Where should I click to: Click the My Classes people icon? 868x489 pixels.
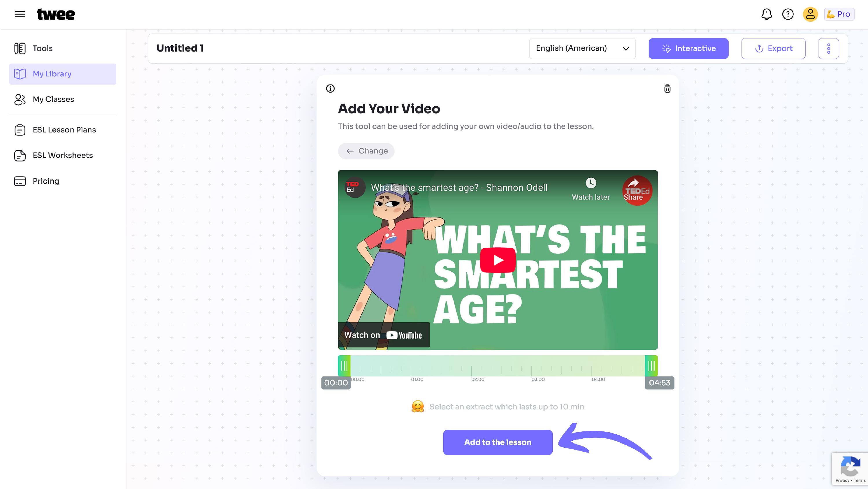(x=20, y=100)
